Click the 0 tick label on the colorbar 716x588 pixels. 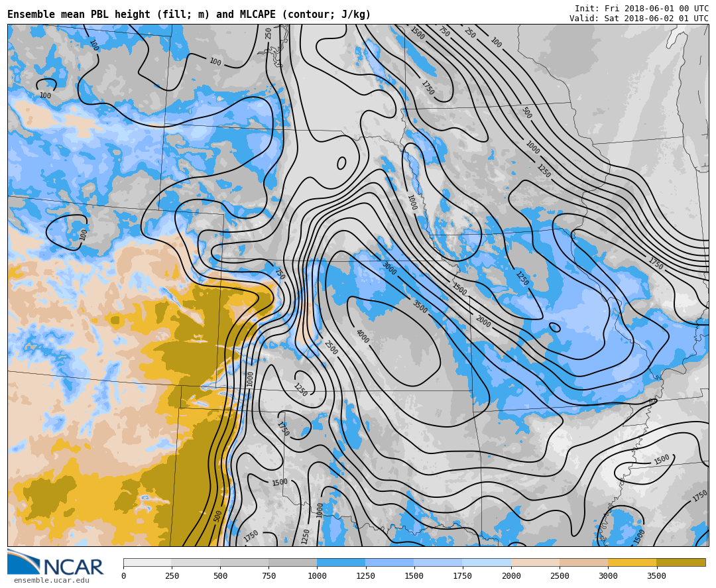click(x=123, y=576)
